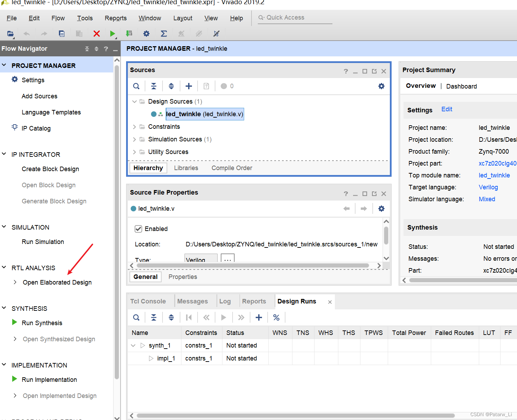Collapse all in Sources panel

point(154,86)
